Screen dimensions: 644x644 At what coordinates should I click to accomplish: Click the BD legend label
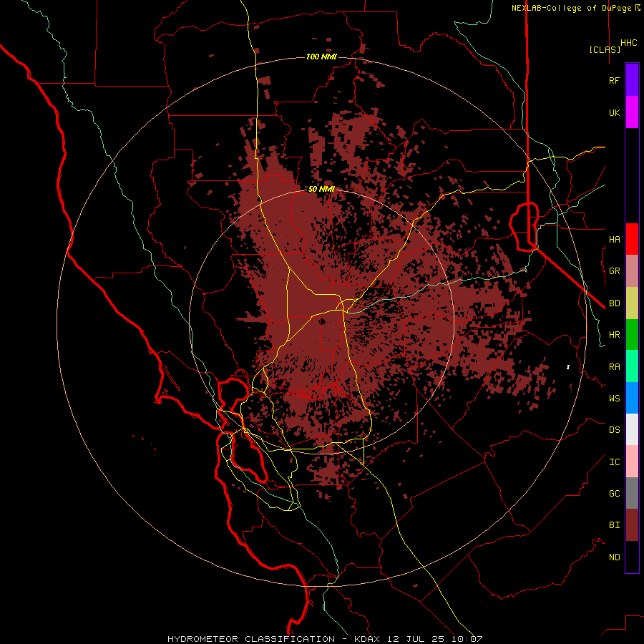point(614,303)
